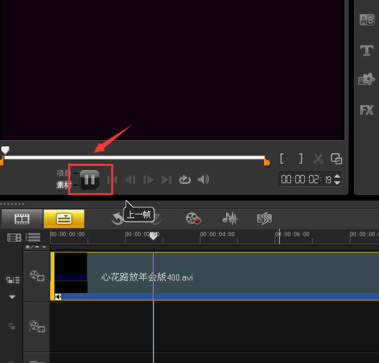The image size is (379, 363).
Task: Toggle the repeat loop playback button
Action: pyautogui.click(x=185, y=180)
